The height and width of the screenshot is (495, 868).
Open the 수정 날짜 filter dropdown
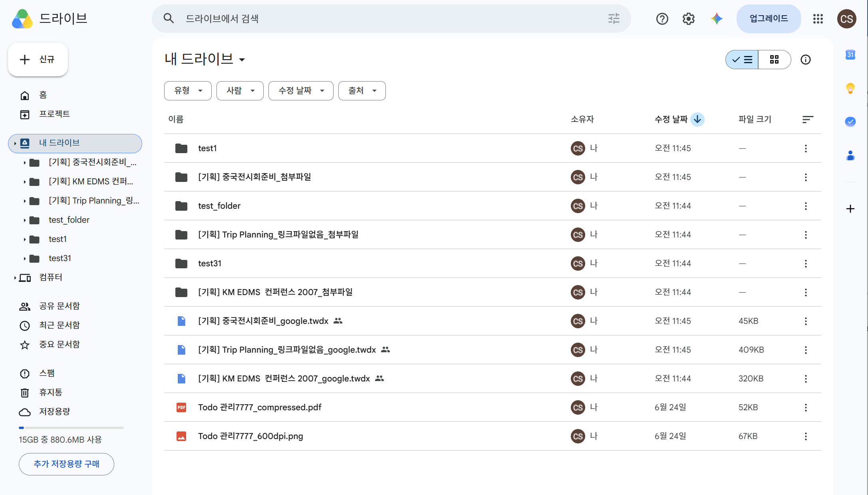301,91
